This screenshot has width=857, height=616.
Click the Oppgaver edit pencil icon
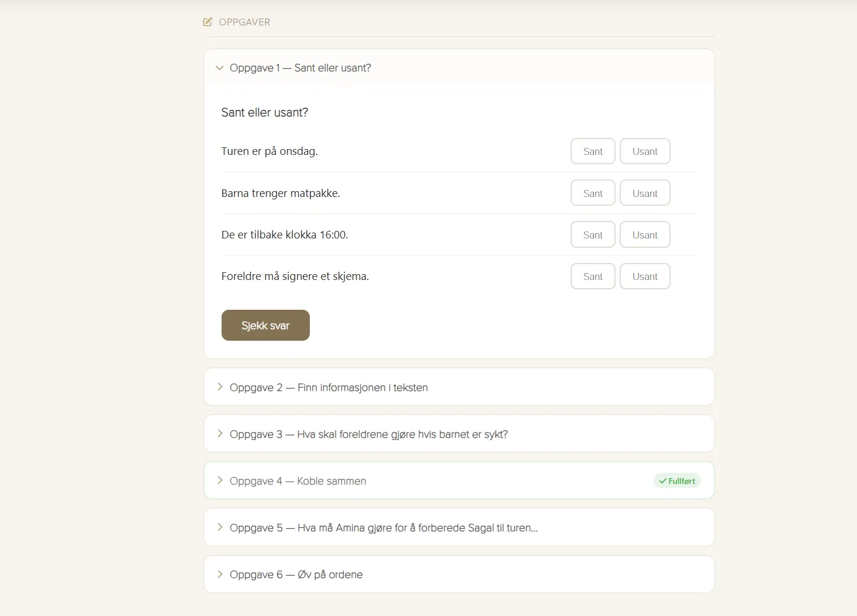(208, 22)
